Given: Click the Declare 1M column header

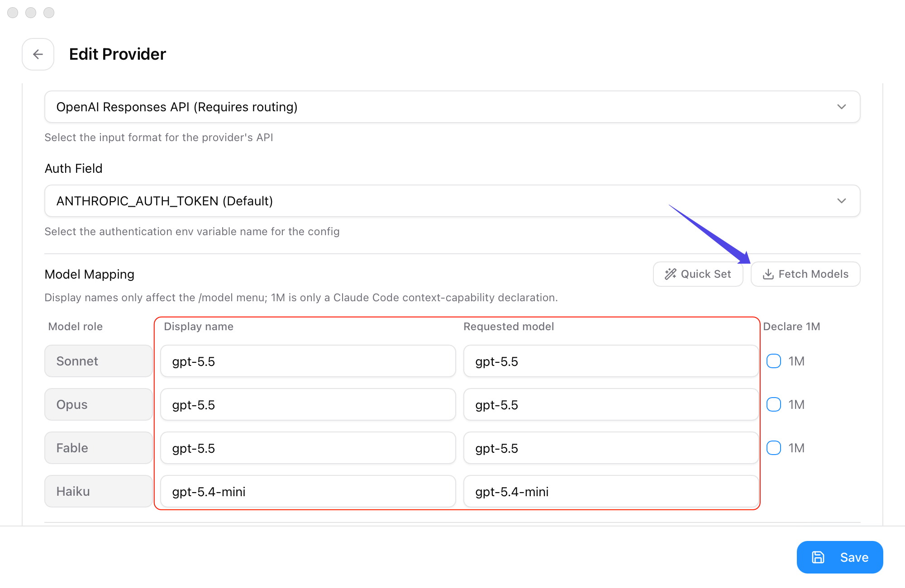Looking at the screenshot, I should (791, 327).
